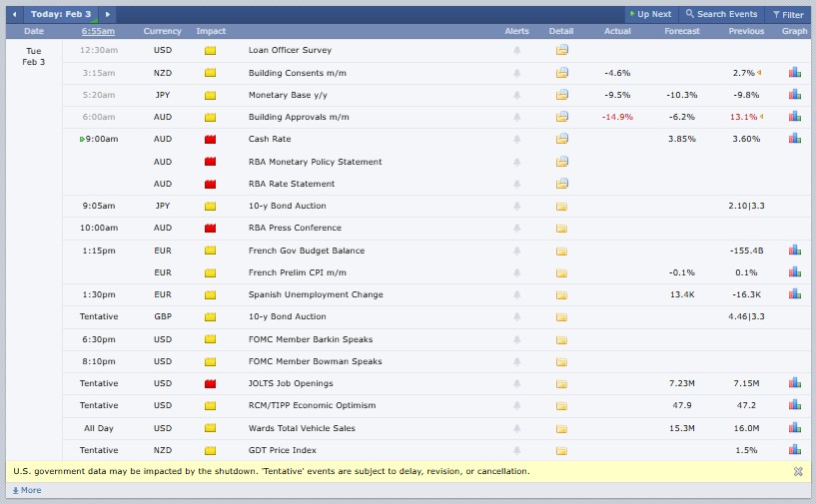Expand the More link at bottom
This screenshot has width=816, height=504.
coord(27,490)
